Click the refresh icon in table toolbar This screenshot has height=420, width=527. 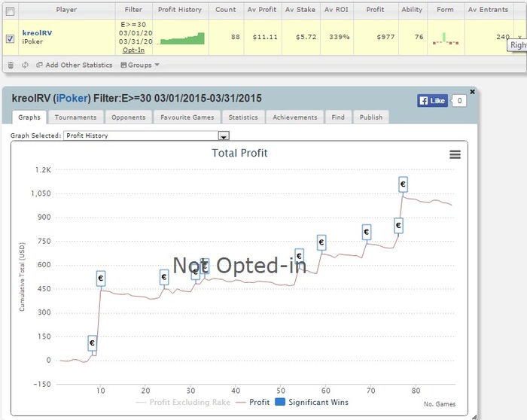coord(25,65)
